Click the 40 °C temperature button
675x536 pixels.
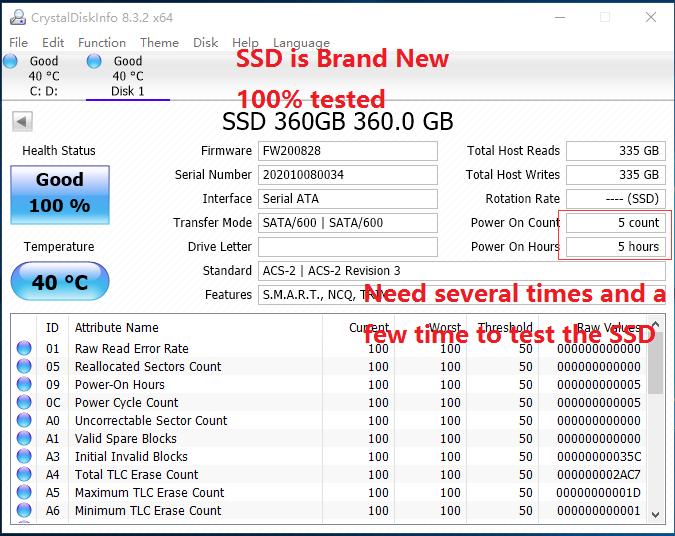coord(60,281)
